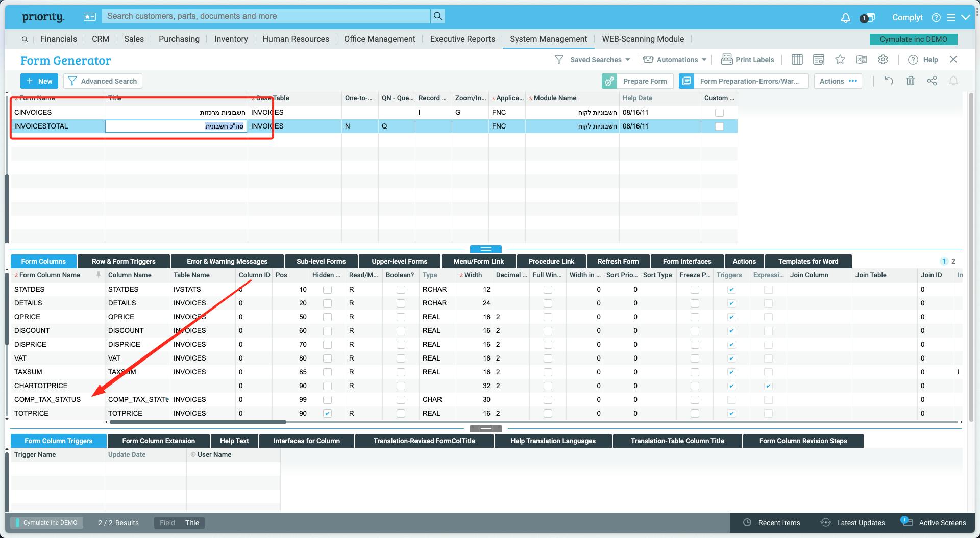Expand Automations dropdown
This screenshot has width=980, height=538.
(x=704, y=60)
